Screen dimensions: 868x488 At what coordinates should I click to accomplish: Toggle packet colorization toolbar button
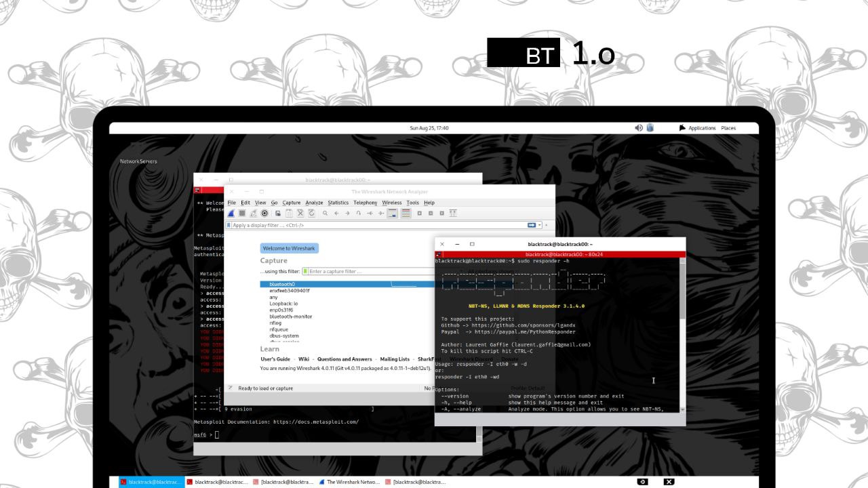[x=406, y=213]
